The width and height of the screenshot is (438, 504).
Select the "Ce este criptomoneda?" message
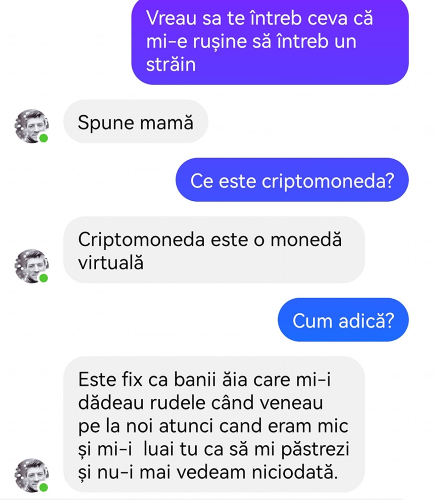coord(292,180)
